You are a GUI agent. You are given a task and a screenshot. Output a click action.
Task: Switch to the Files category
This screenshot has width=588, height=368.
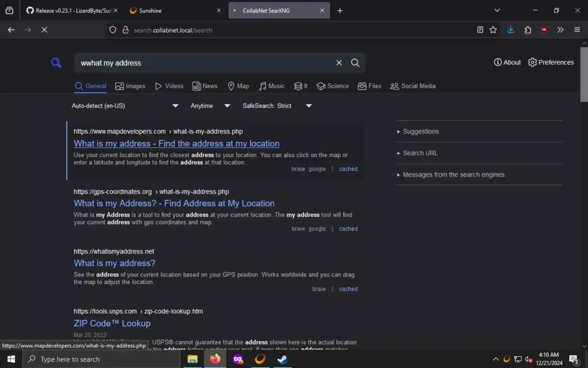369,86
